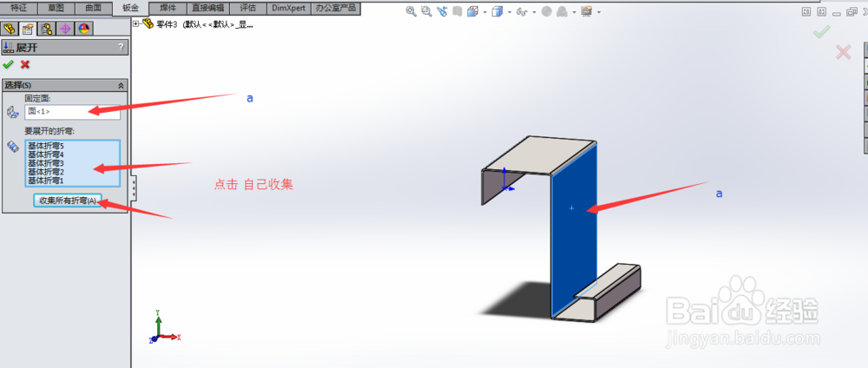Click Zoom to Fit icon
Image resolution: width=868 pixels, height=368 pixels.
(411, 11)
